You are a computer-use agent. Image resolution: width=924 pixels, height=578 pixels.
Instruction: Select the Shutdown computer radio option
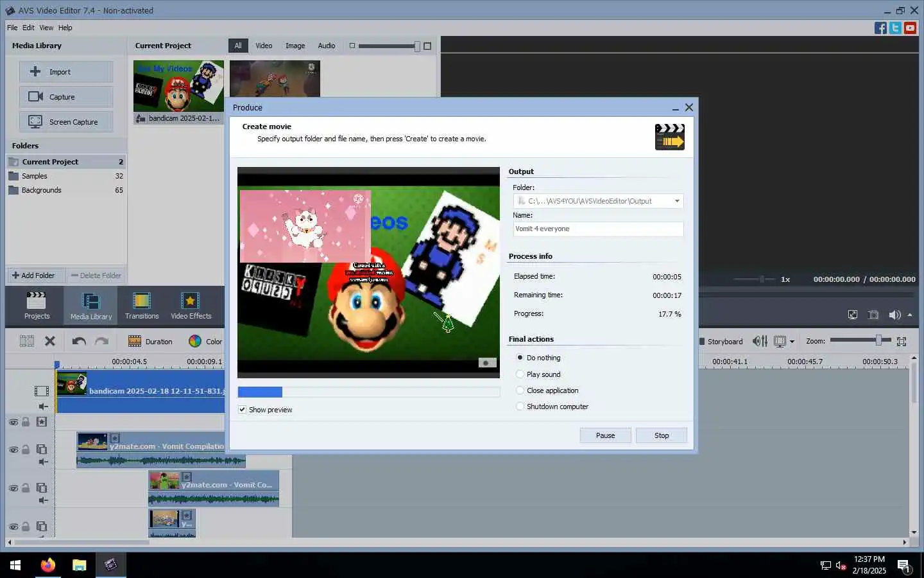pos(520,407)
